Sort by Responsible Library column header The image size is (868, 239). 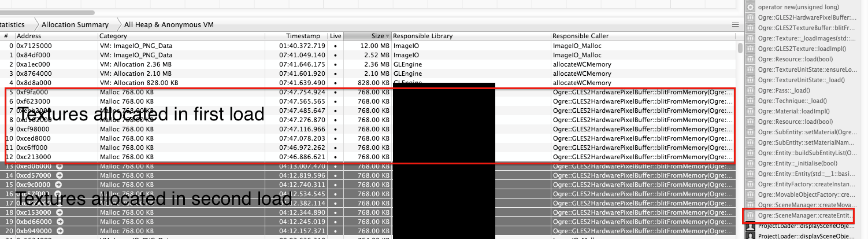coord(471,36)
